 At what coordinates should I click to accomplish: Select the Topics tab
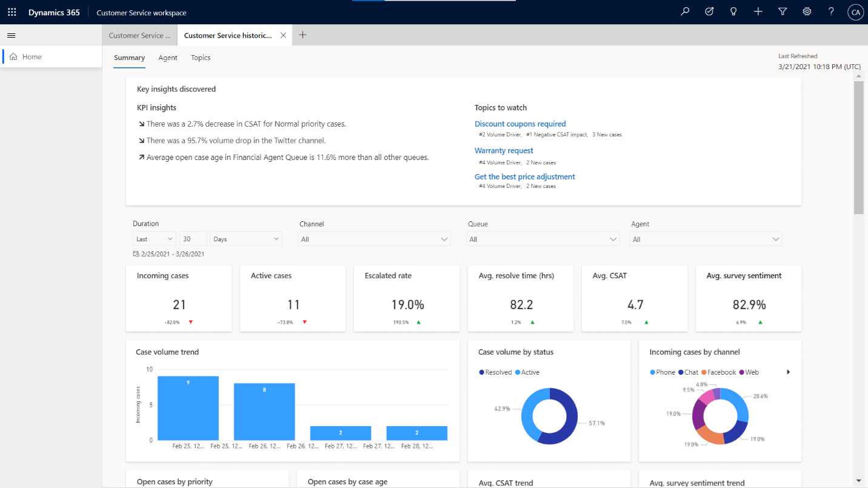click(200, 58)
